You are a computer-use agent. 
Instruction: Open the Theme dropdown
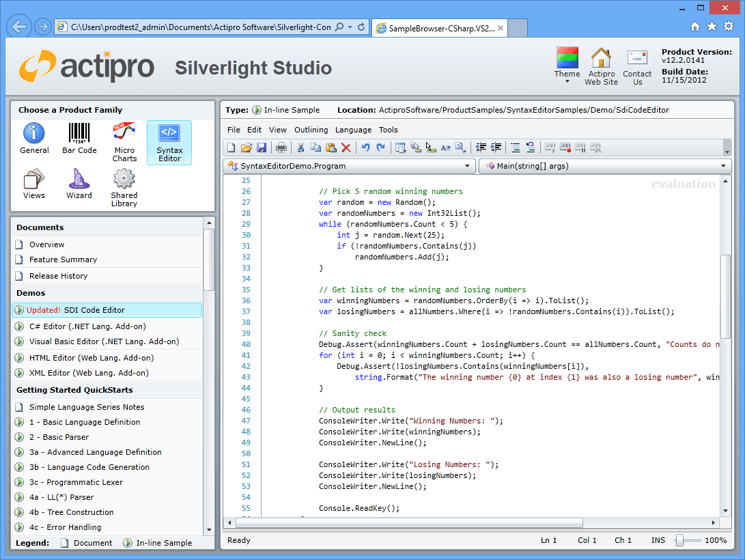567,66
